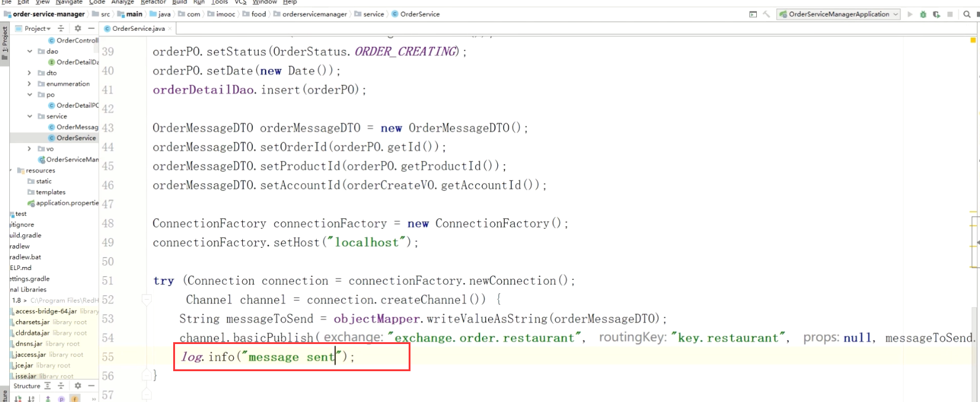The width and height of the screenshot is (980, 402).
Task: Open Search Everywhere magnifier icon
Action: click(966, 14)
